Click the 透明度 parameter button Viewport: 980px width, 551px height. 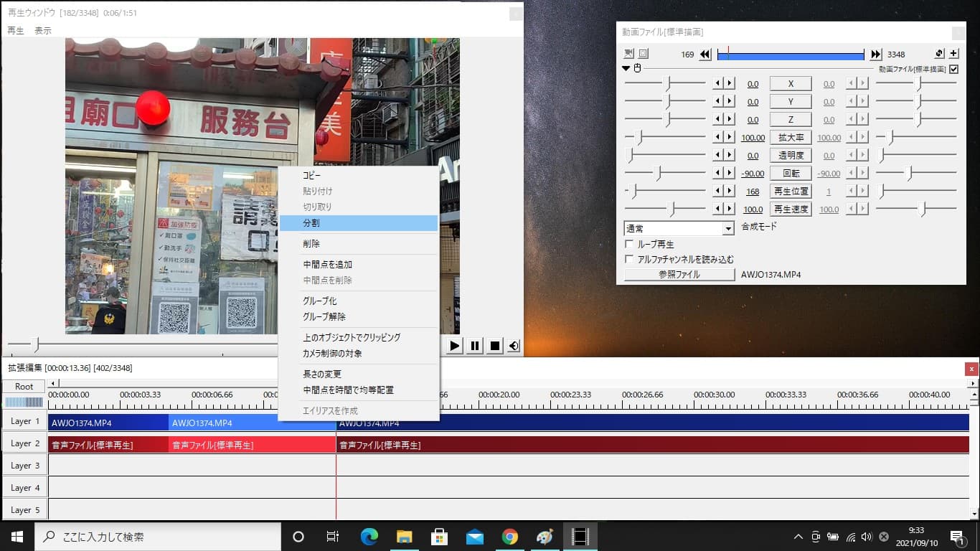[x=791, y=156]
